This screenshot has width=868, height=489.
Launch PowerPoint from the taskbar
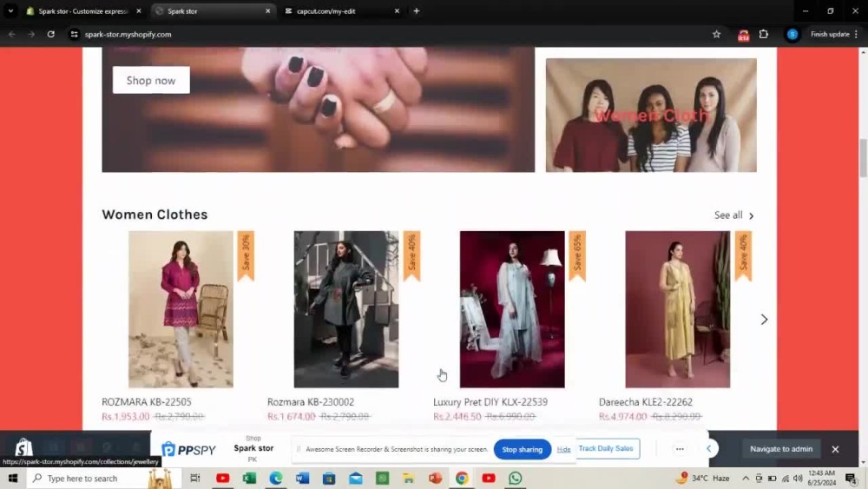pos(435,478)
